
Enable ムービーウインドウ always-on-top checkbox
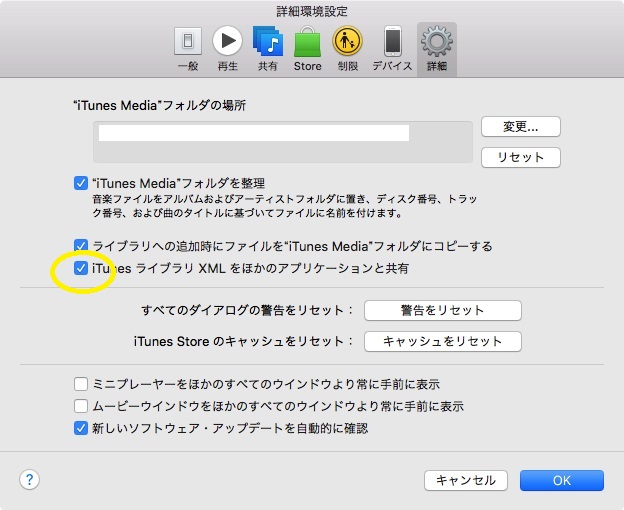pos(81,406)
